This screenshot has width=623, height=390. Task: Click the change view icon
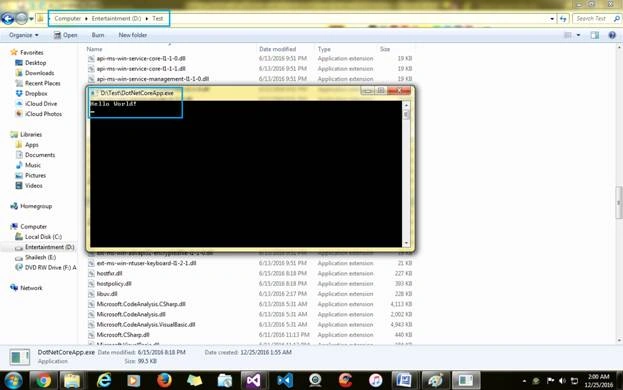tap(568, 35)
